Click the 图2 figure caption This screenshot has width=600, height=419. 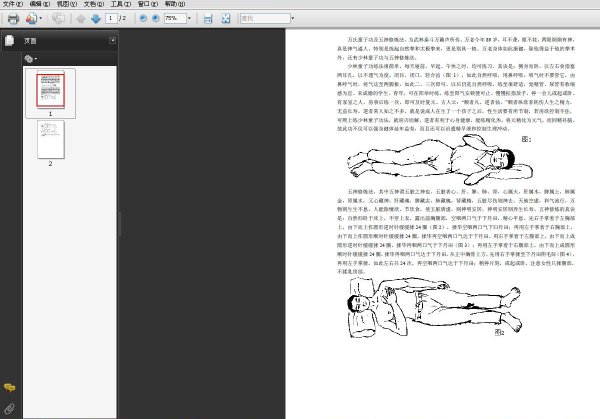[499, 332]
